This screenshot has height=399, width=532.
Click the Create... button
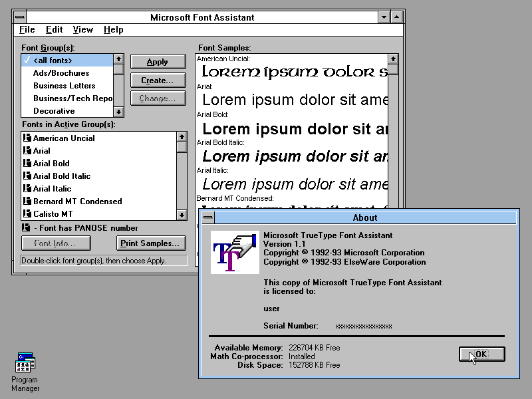158,80
